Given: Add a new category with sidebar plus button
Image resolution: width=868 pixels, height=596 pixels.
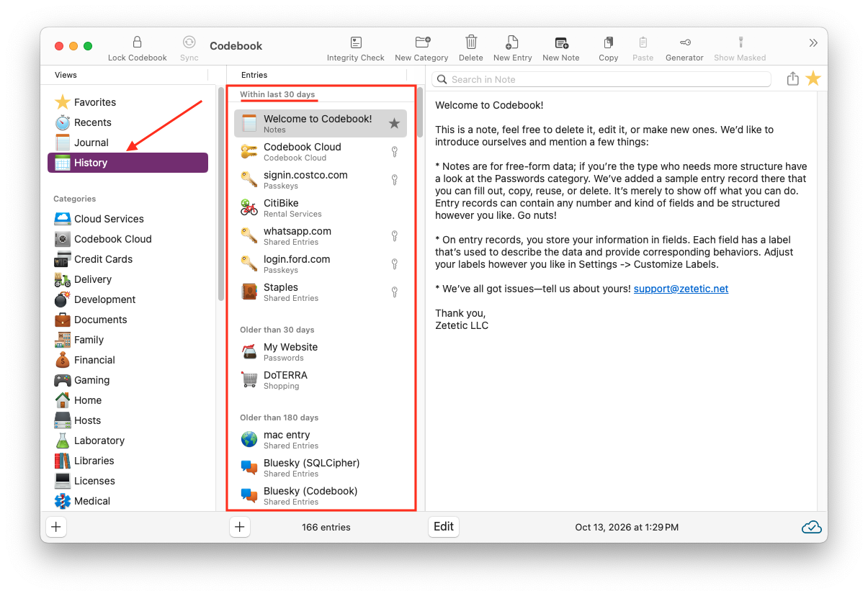Looking at the screenshot, I should pyautogui.click(x=56, y=527).
